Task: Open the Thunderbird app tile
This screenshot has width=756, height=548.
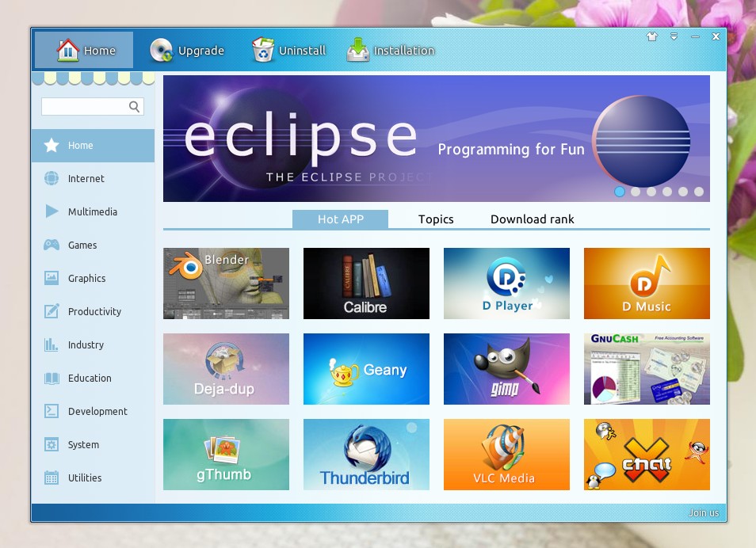Action: point(366,455)
